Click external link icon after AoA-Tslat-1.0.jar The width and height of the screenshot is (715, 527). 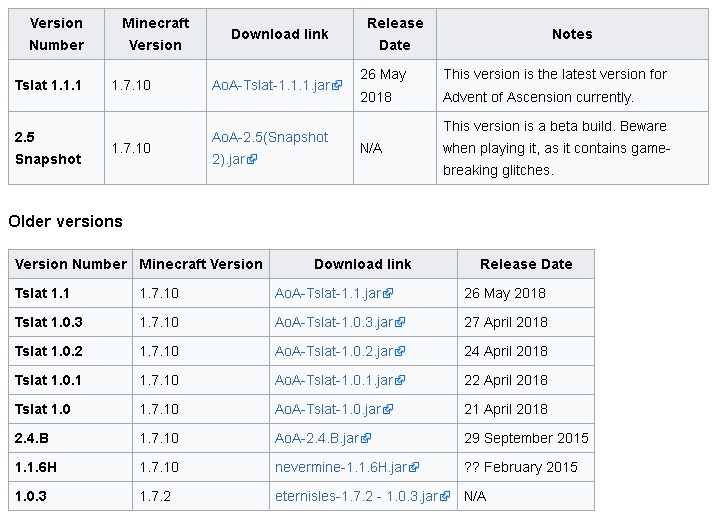click(388, 409)
